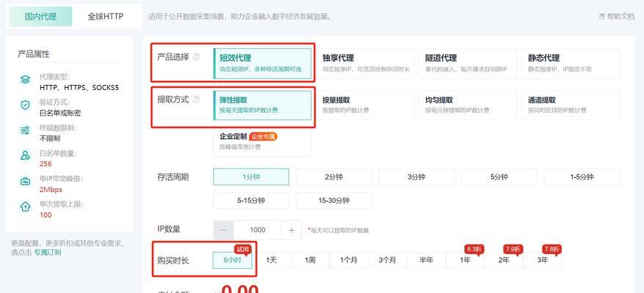The image size is (644, 293).
Task: Select 6小时 purchase duration
Action: click(232, 260)
